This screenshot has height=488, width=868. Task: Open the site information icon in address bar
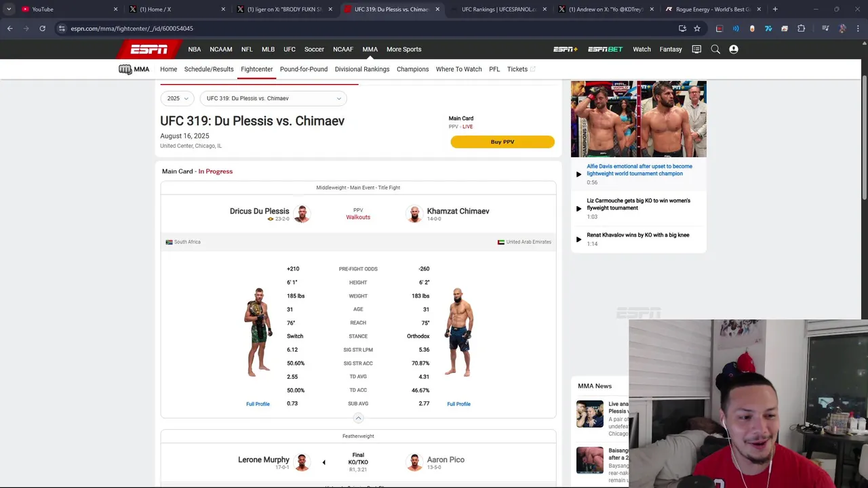pyautogui.click(x=62, y=28)
